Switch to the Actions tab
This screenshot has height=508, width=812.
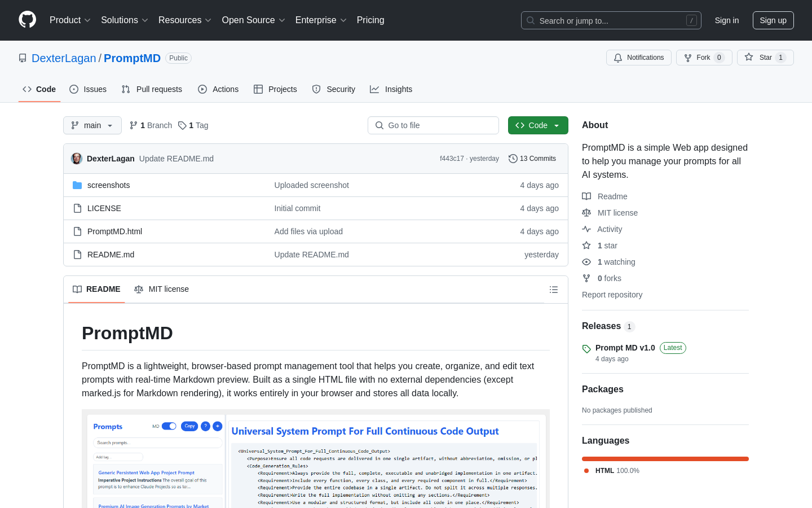(218, 89)
